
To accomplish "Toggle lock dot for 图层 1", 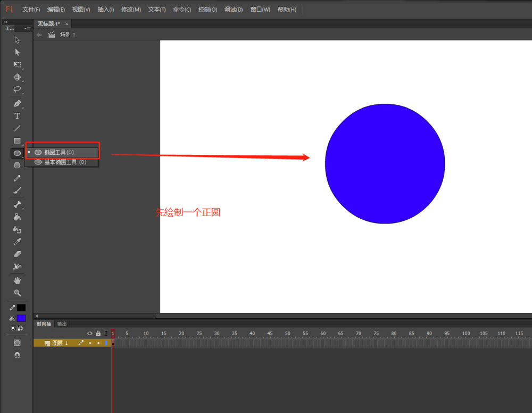I will tap(98, 343).
